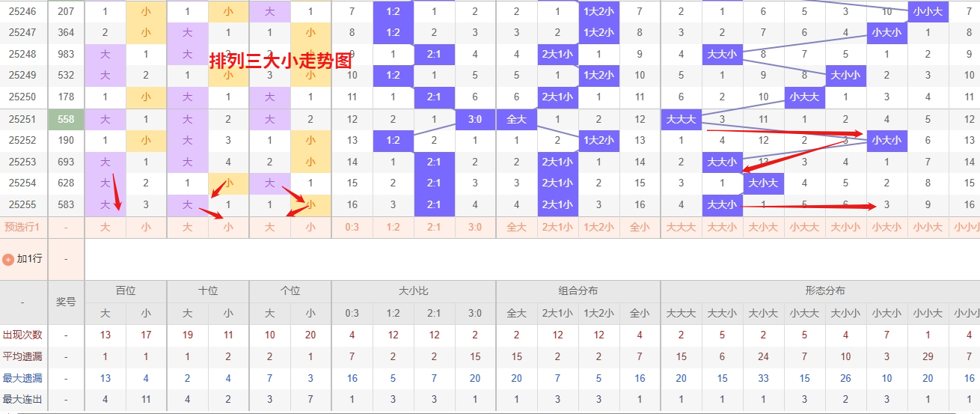
Task: Choose 大大小 in 预选行1 row
Action: coord(722,227)
